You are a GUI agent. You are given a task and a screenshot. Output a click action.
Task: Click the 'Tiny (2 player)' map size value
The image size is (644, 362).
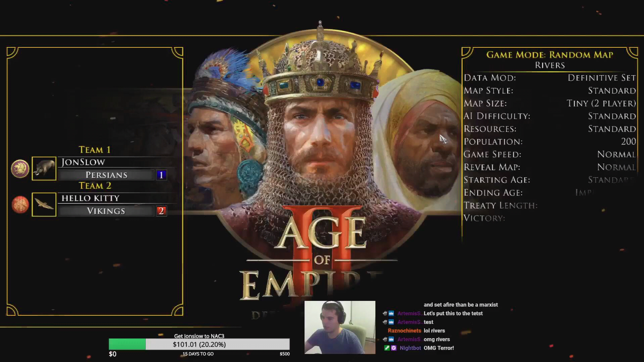(x=601, y=103)
